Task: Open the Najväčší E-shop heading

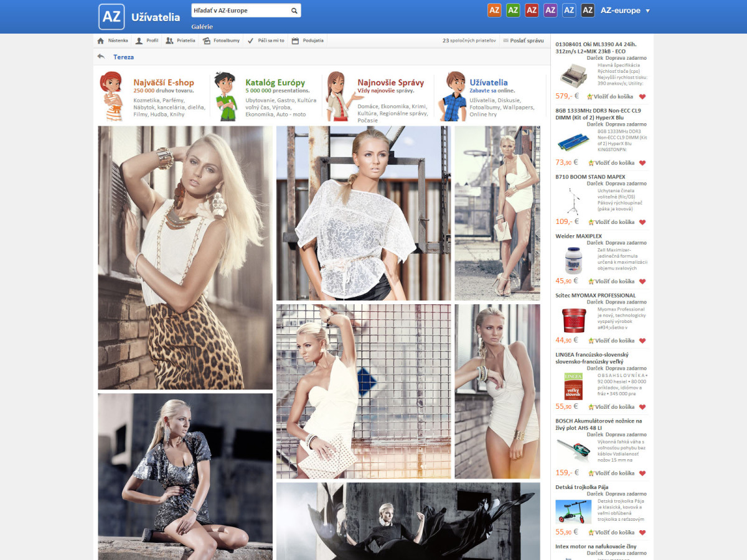Action: (164, 82)
